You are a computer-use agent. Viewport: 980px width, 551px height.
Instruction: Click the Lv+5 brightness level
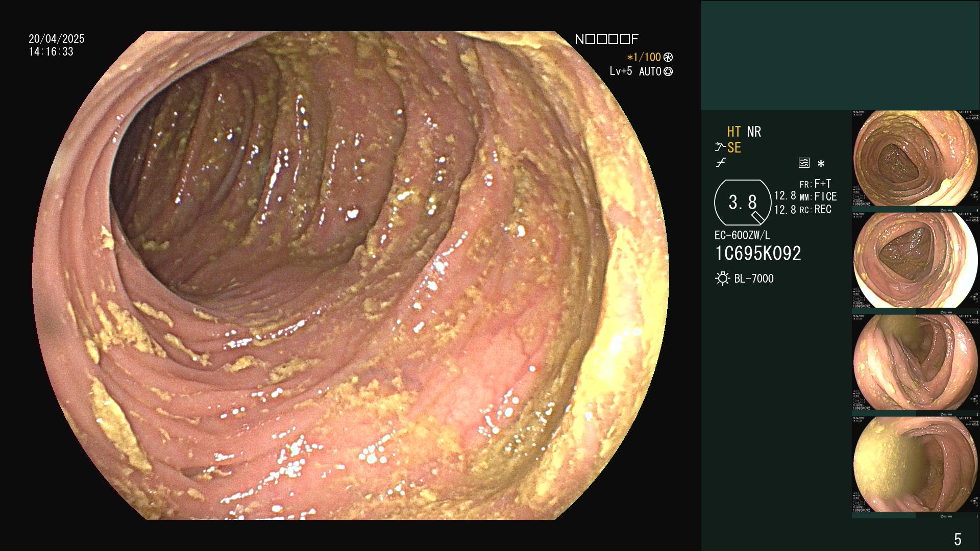[x=621, y=71]
